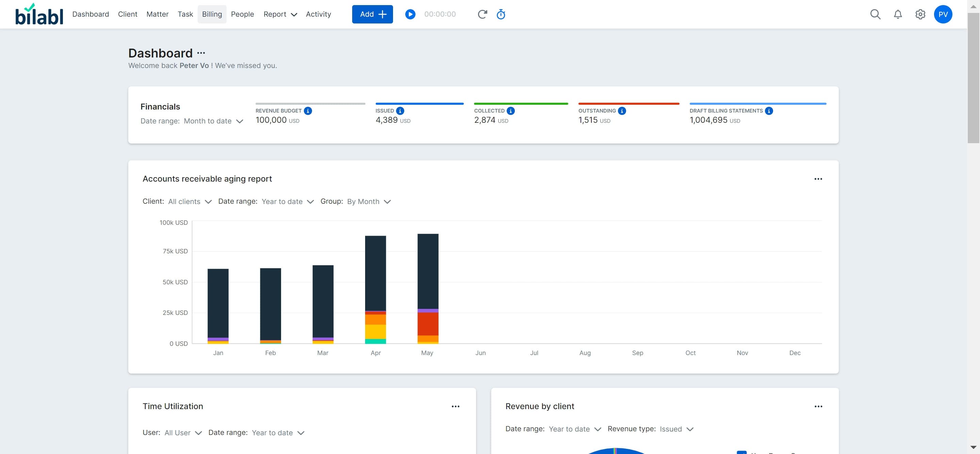Expand aging report Year to date dropdown
This screenshot has width=980, height=454.
pyautogui.click(x=288, y=202)
